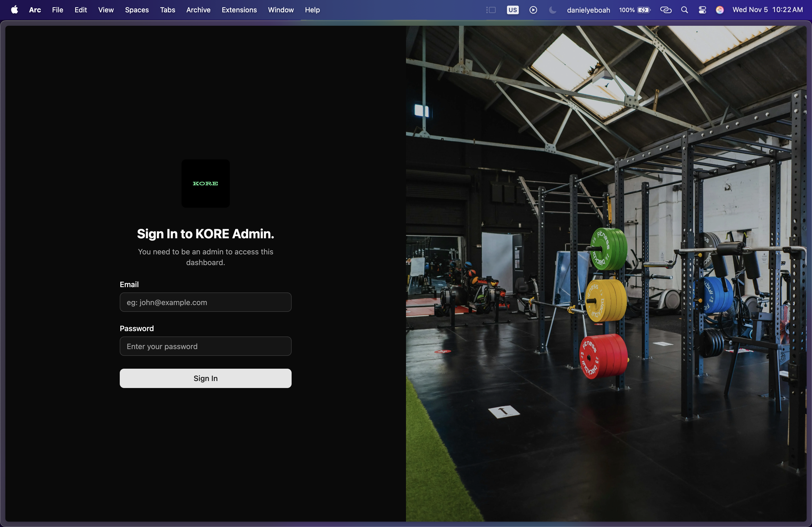This screenshot has height=527, width=812.
Task: Open the US input source menu
Action: (512, 10)
